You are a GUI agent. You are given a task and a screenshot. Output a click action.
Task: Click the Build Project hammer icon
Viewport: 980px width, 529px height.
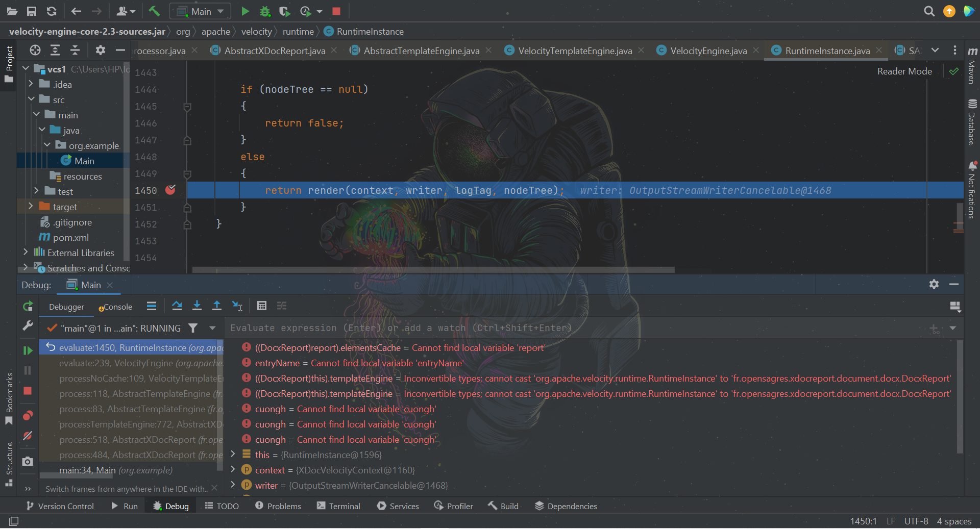(154, 11)
